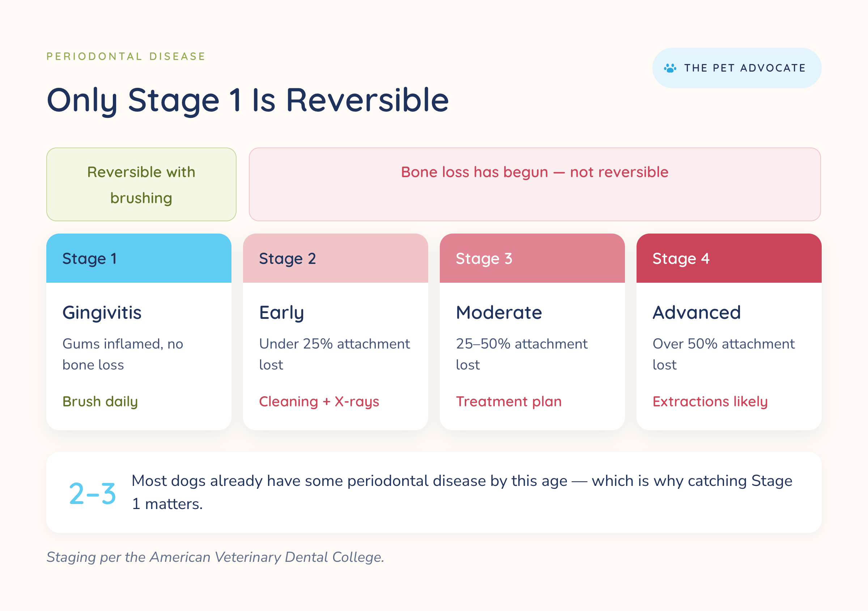This screenshot has height=611, width=868.
Task: Select the 'Reversible with brushing' box
Action: [x=141, y=184]
